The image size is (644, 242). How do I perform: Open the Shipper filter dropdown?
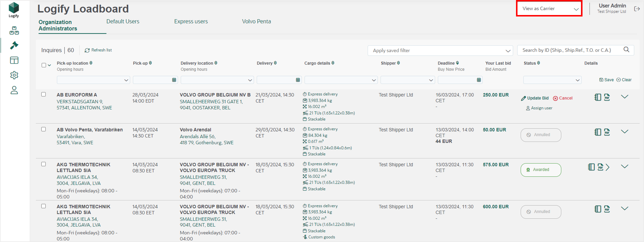(407, 80)
